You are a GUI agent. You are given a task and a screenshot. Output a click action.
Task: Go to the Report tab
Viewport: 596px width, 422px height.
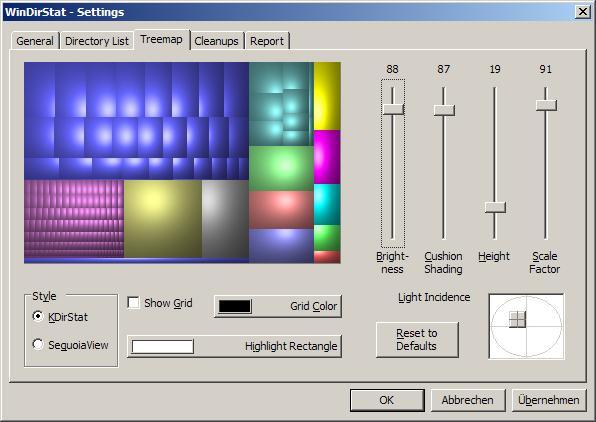coord(267,41)
